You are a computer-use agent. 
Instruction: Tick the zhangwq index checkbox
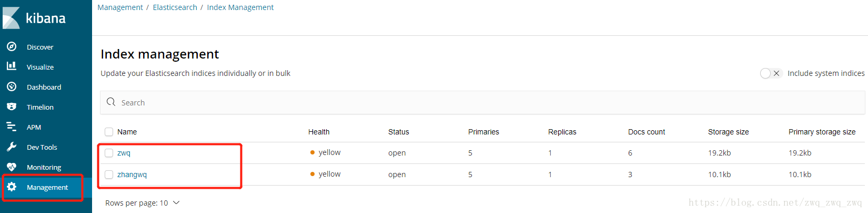click(x=109, y=175)
